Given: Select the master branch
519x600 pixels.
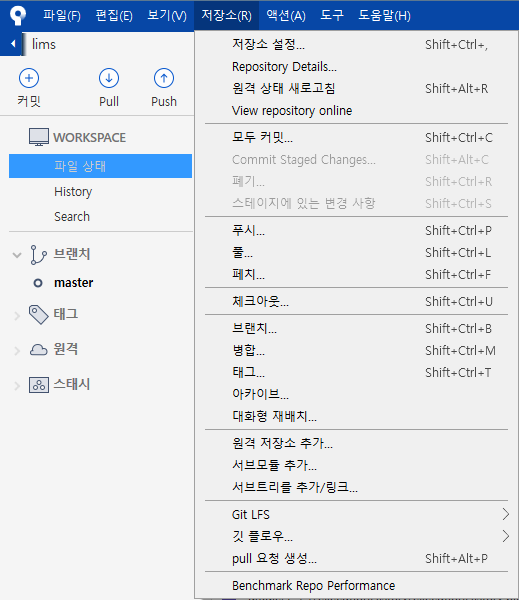Looking at the screenshot, I should click(73, 283).
